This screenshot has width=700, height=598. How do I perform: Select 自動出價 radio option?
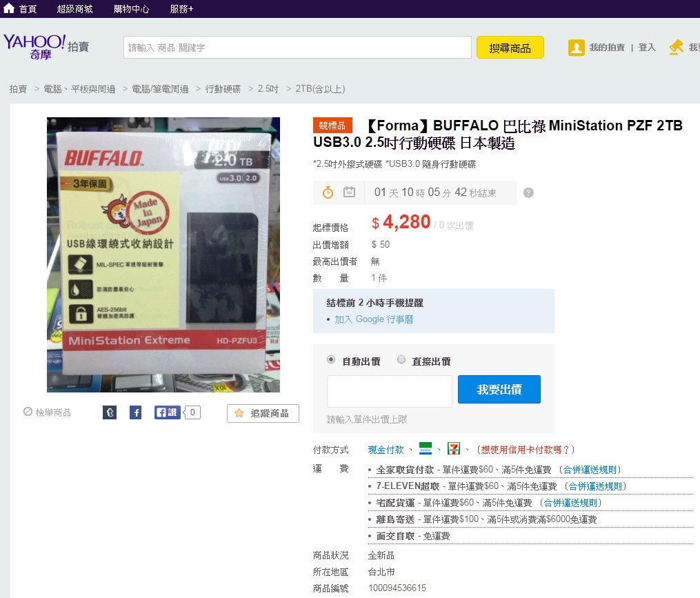click(x=331, y=359)
